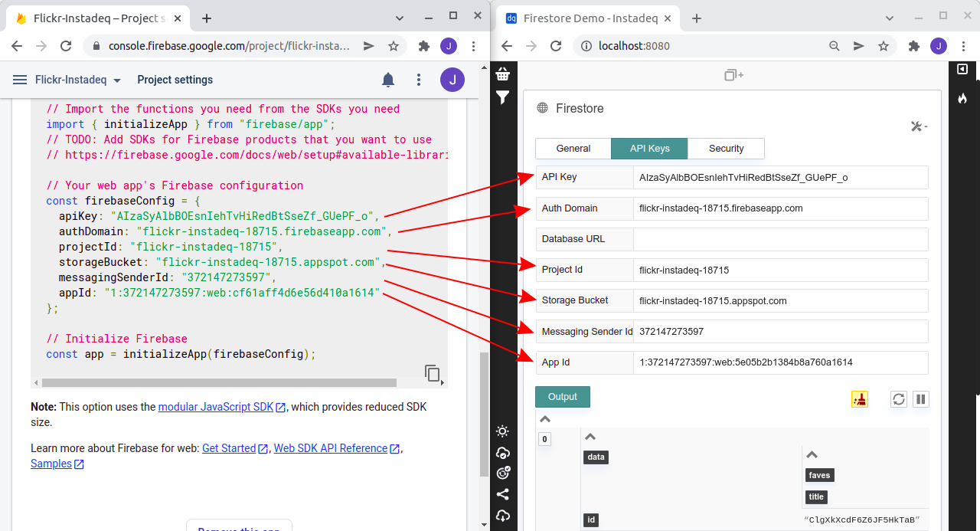This screenshot has width=980, height=531.
Task: Click the collapse panel arrow icon in right sidebar
Action: [x=962, y=70]
